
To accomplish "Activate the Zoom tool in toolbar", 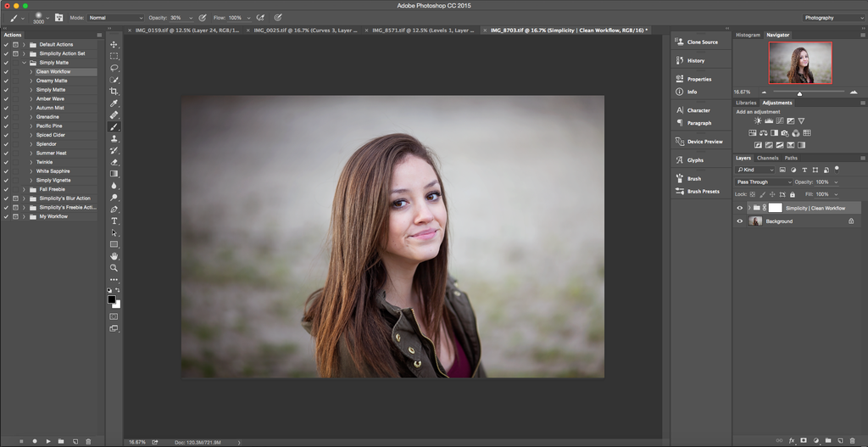I will pyautogui.click(x=114, y=267).
